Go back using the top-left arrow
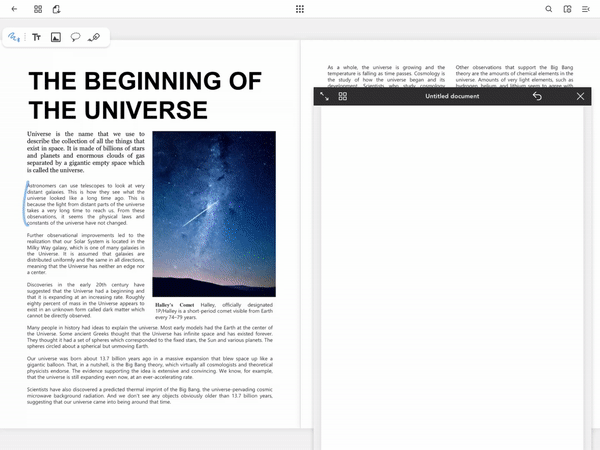 (x=15, y=9)
